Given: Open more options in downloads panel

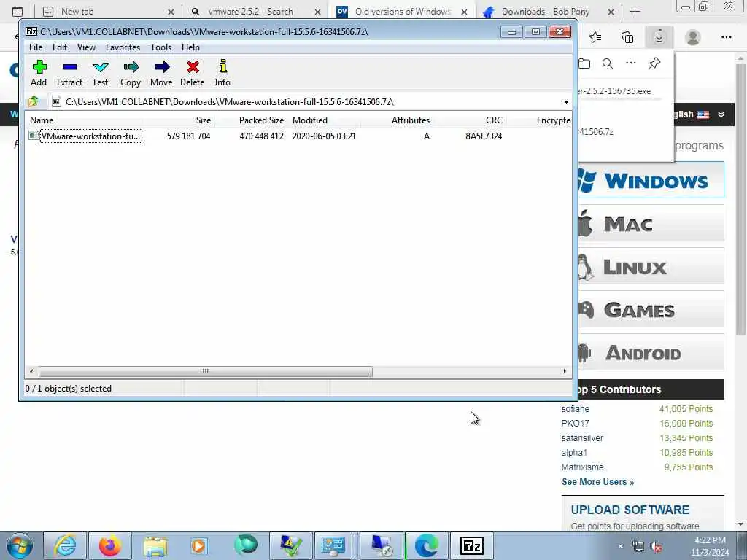Looking at the screenshot, I should tap(631, 63).
